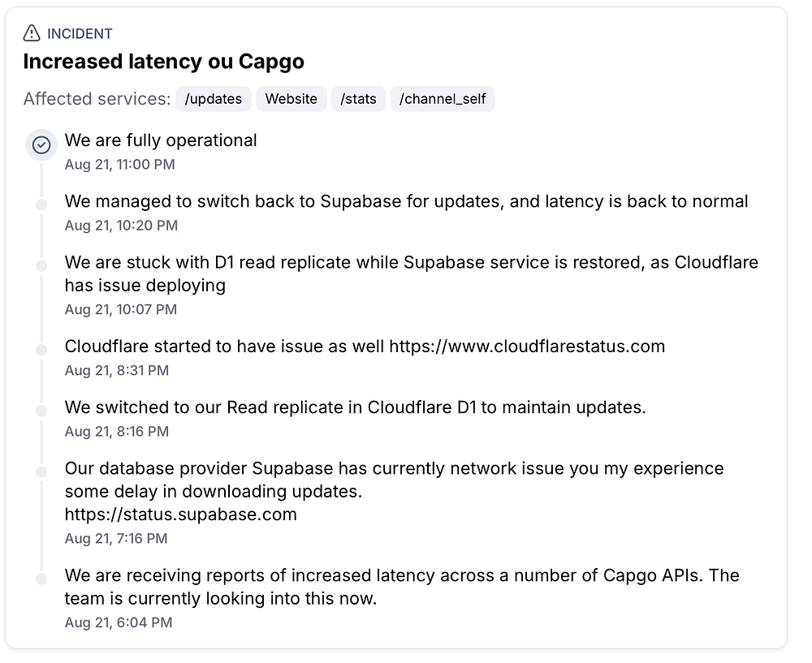Click the "We are fully operational" status message
812x663 pixels.
click(161, 140)
